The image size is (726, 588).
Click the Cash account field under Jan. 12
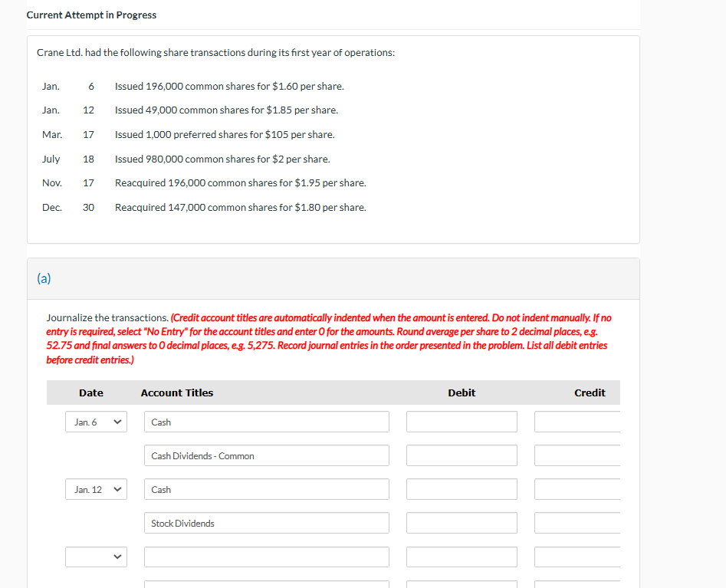coord(266,489)
